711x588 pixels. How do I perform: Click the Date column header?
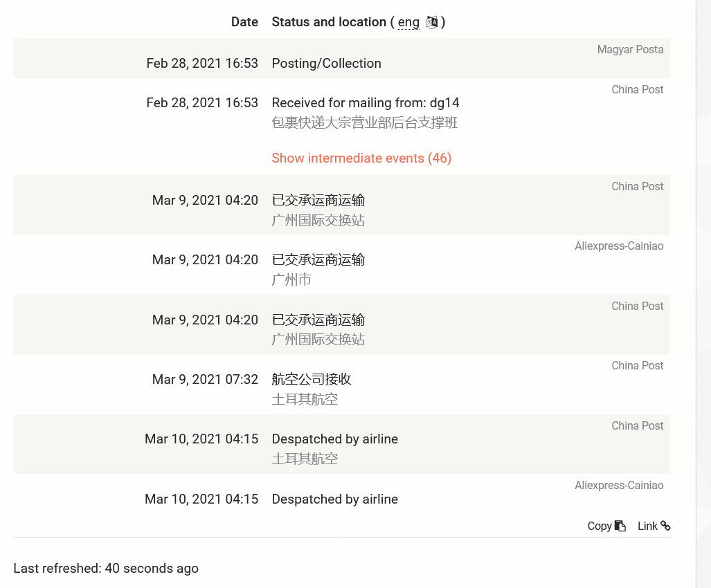(244, 21)
